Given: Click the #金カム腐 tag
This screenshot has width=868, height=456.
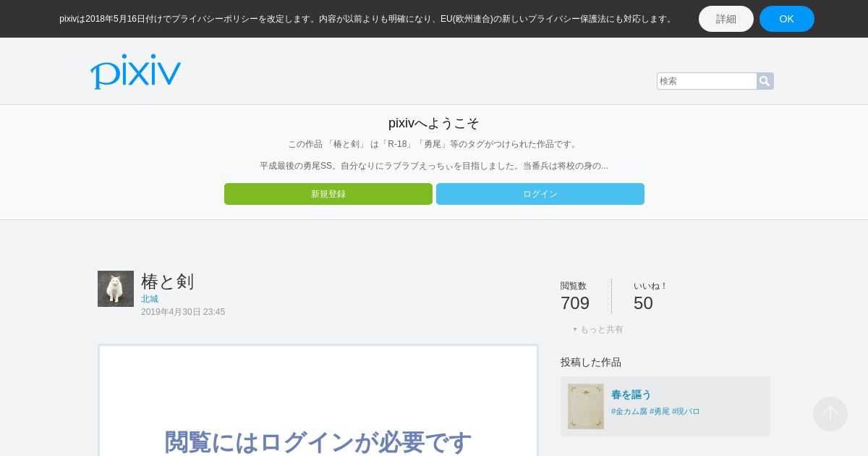Looking at the screenshot, I should point(629,411).
